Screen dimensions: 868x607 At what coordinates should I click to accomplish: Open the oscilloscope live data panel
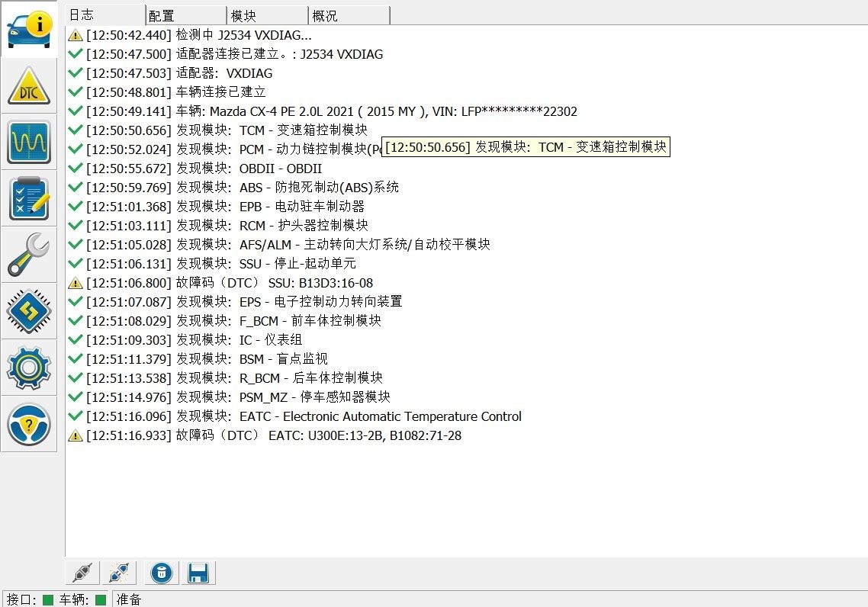pos(29,143)
